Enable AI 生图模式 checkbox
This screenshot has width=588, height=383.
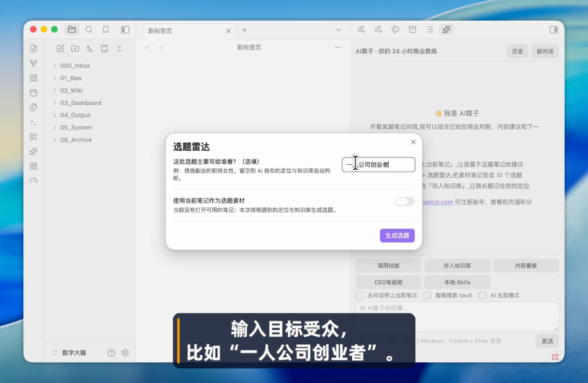pyautogui.click(x=482, y=295)
